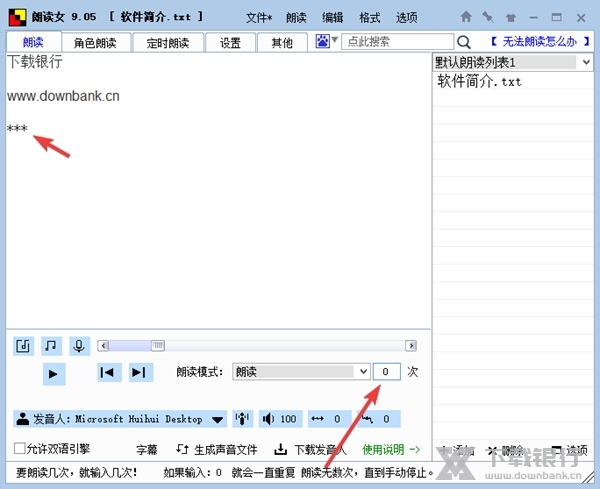600x489 pixels.
Task: Open the 其他 tab
Action: (282, 43)
